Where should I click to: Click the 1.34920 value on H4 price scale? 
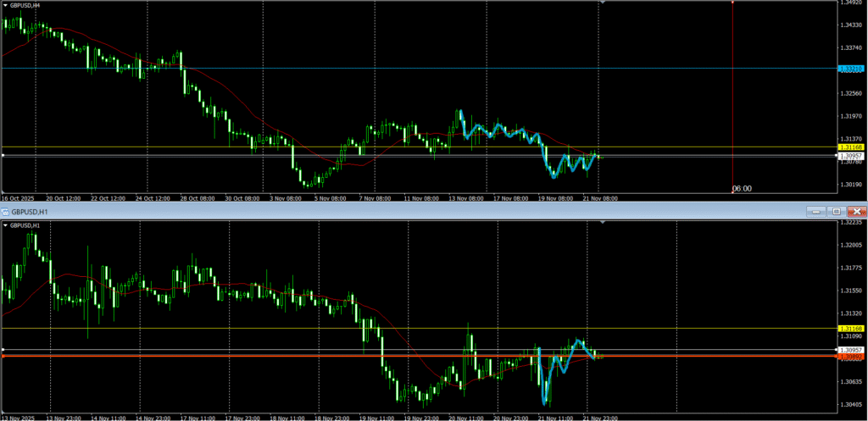click(x=850, y=3)
